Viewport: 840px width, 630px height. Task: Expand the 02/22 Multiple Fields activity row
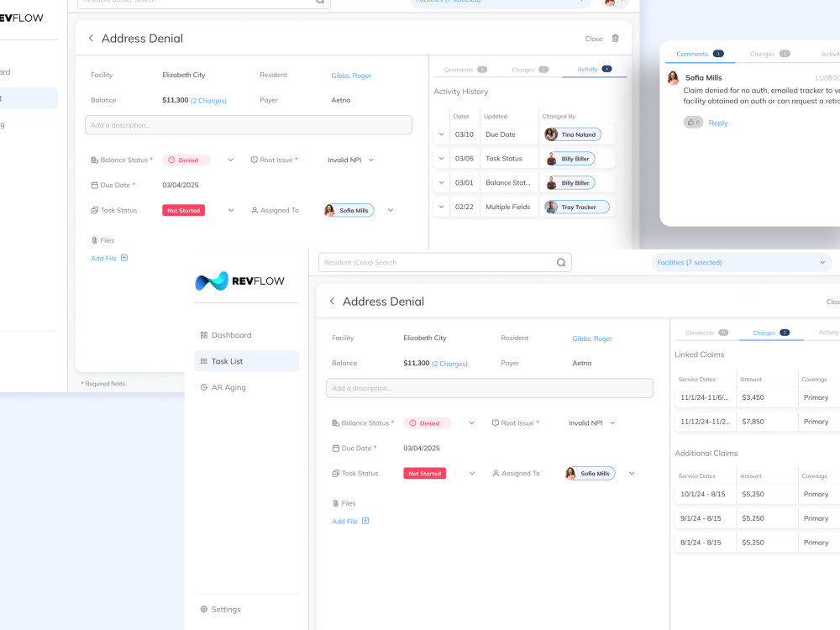442,207
